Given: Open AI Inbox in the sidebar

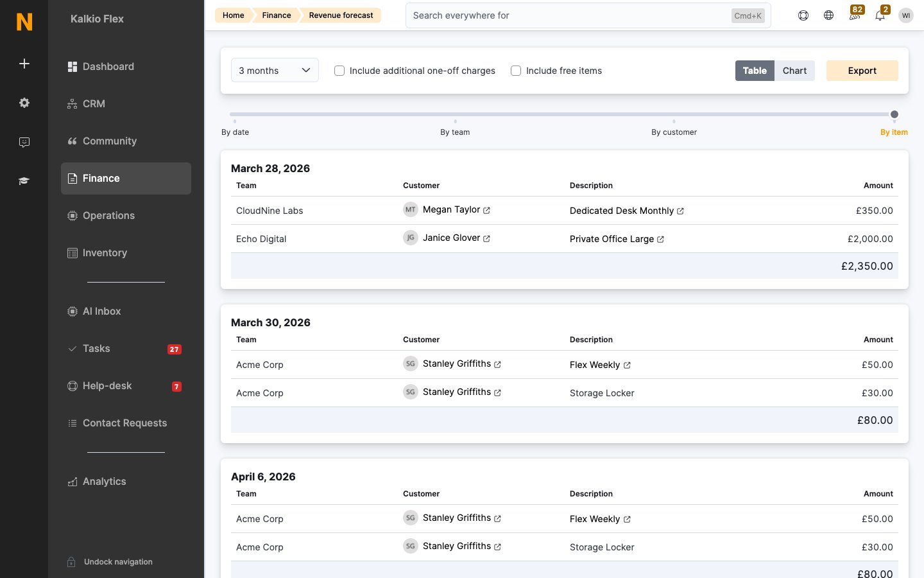Looking at the screenshot, I should click(126, 311).
